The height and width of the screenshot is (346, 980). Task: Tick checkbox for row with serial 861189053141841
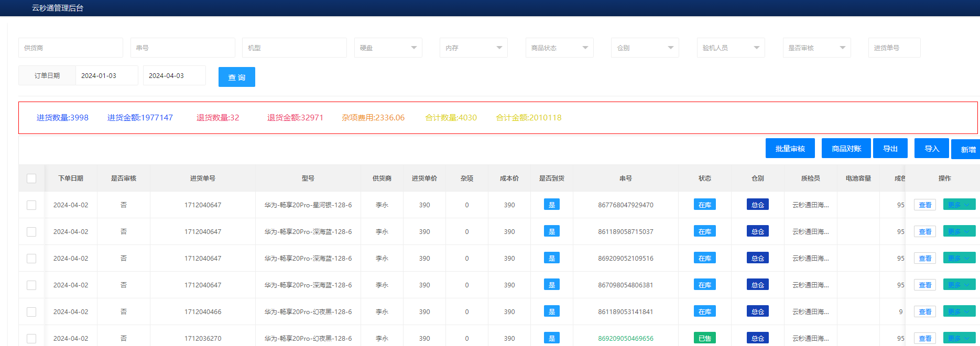31,312
